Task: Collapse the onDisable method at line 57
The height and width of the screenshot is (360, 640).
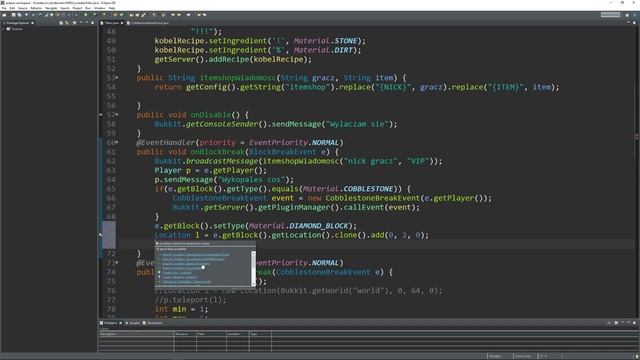Action: [117, 115]
